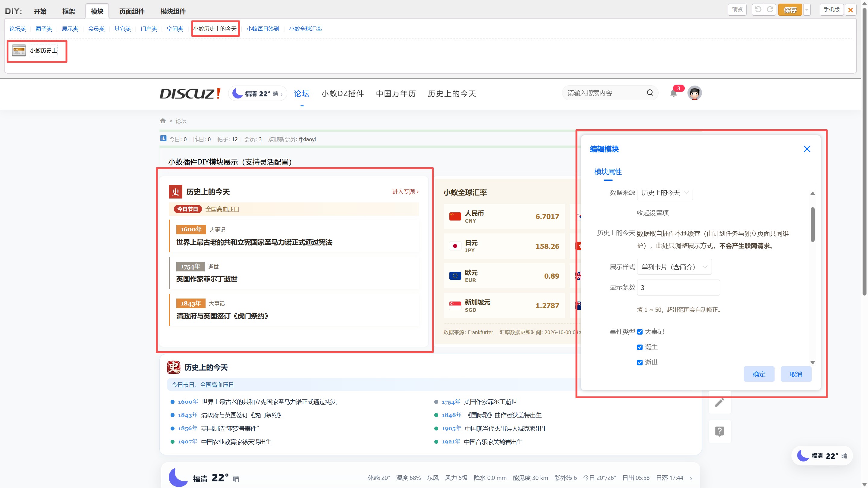Open the header weather widget 福清 22°

pyautogui.click(x=257, y=94)
